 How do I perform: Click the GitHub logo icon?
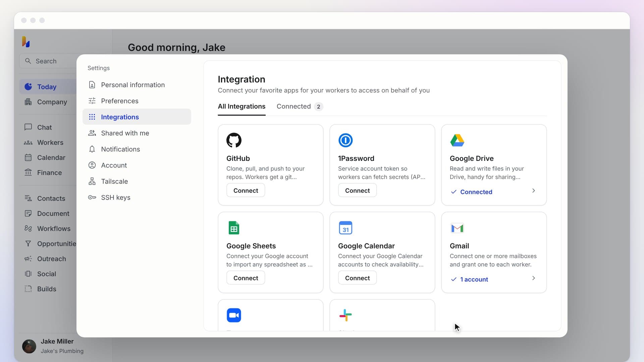[x=234, y=140]
